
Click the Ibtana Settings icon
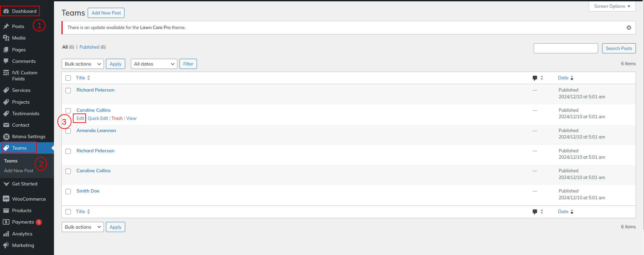pyautogui.click(x=6, y=136)
